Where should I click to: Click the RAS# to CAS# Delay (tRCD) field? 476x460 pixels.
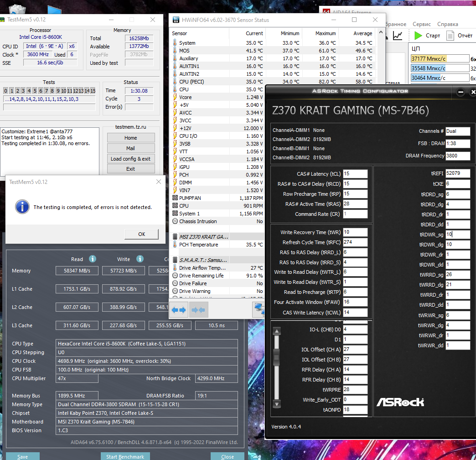355,184
